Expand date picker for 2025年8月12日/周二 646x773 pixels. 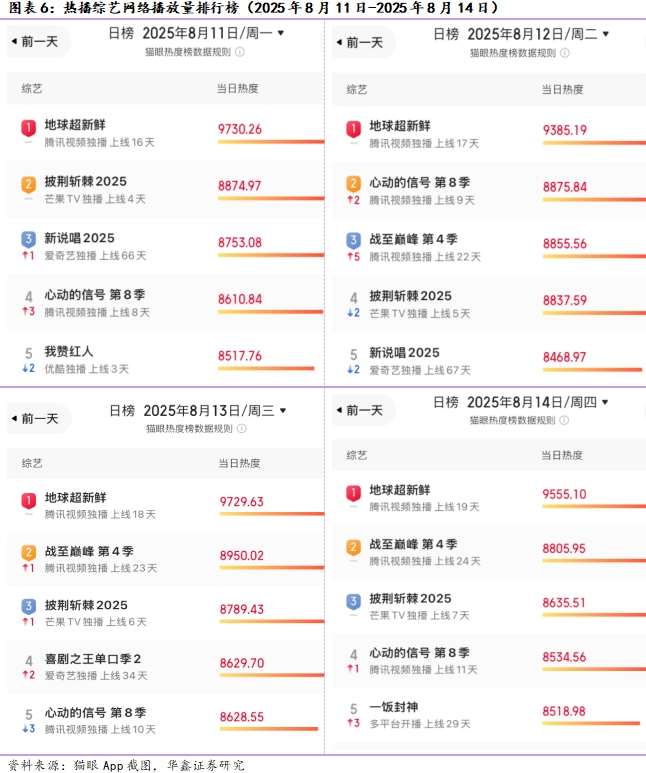(x=605, y=34)
